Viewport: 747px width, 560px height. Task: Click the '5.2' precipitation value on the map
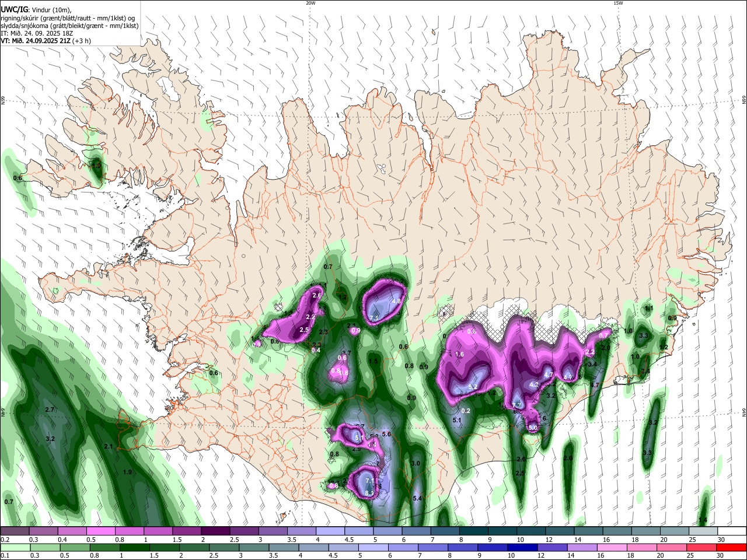473,387
